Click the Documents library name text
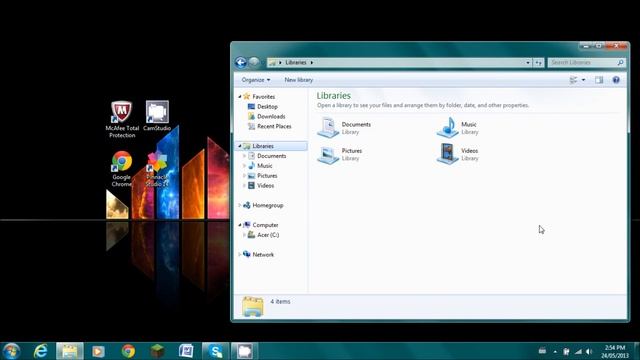This screenshot has width=640, height=360. pos(356,124)
